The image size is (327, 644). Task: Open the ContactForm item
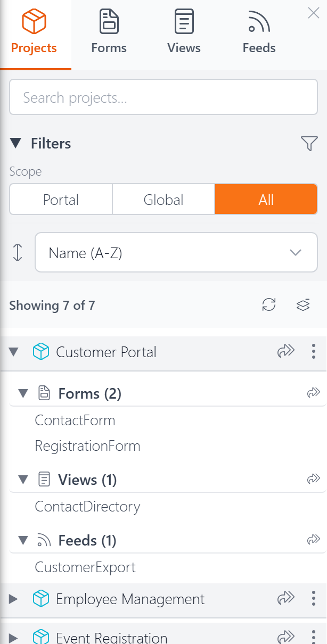[75, 420]
